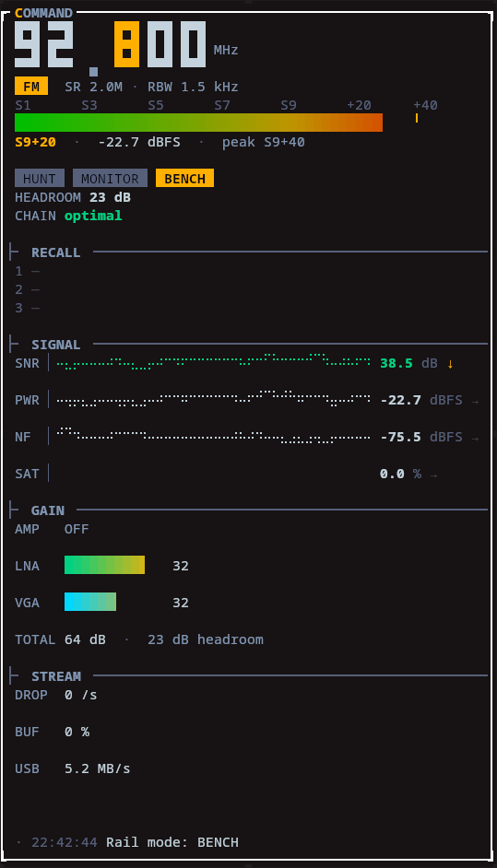Toggle the AMP OFF setting
The height and width of the screenshot is (868, 497).
point(52,529)
